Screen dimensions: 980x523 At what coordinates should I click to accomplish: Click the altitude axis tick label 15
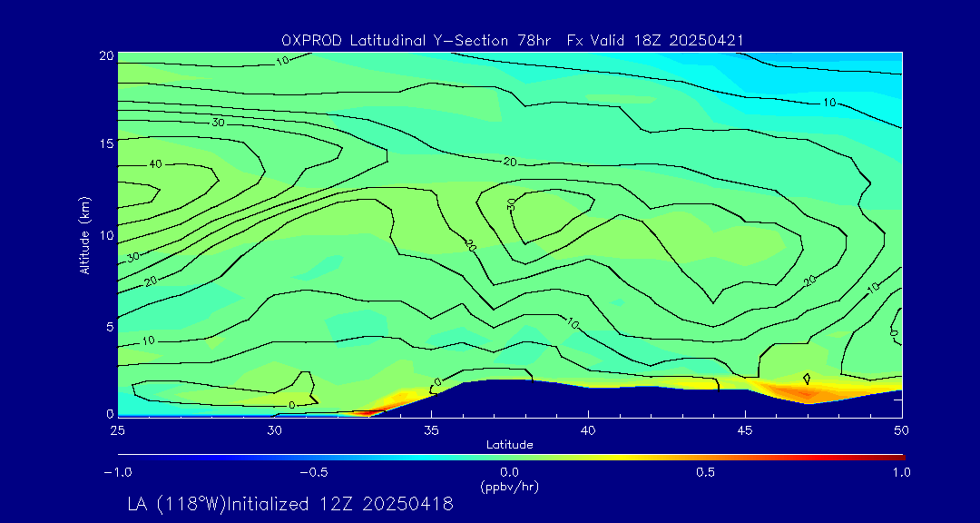(106, 143)
